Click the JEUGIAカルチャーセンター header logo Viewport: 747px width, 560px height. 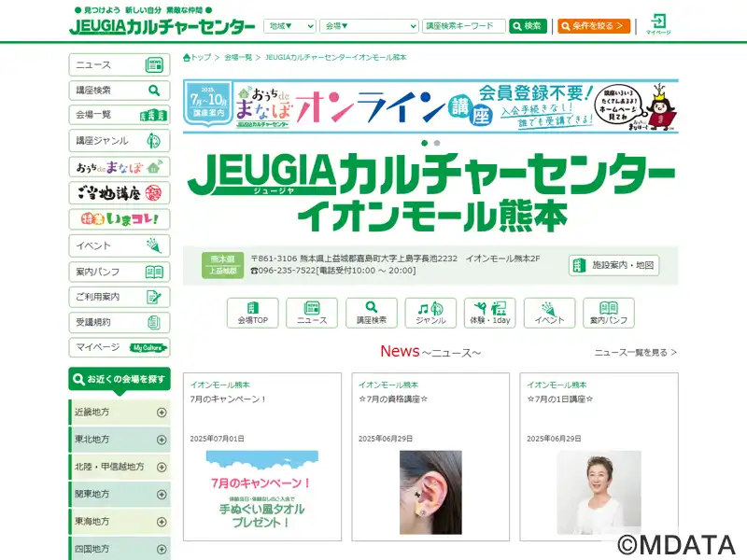coord(162,27)
